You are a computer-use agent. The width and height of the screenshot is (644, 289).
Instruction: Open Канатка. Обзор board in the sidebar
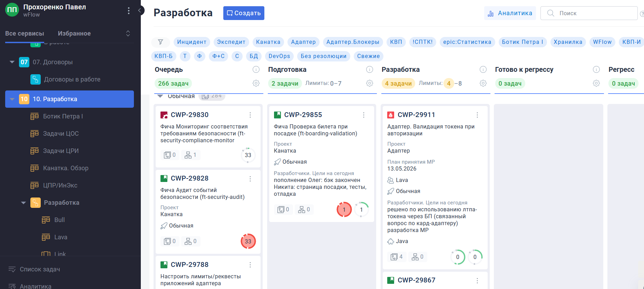coord(66,168)
